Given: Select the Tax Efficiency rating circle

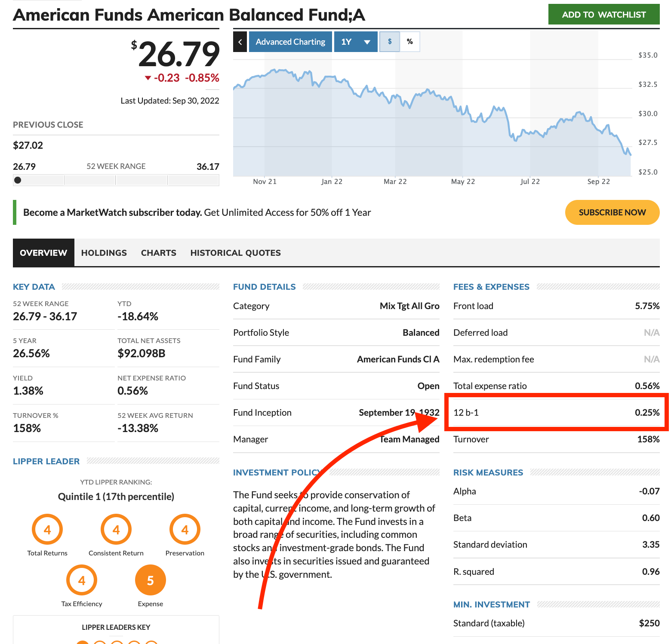Looking at the screenshot, I should 82,580.
